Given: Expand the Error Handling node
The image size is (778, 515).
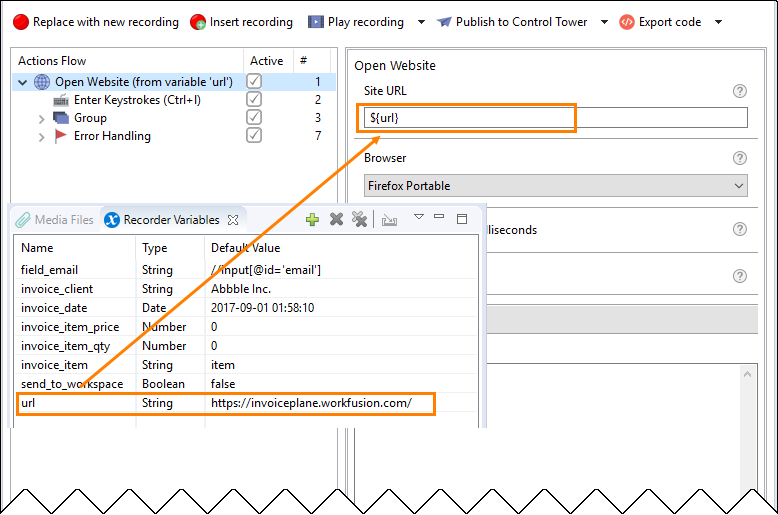Looking at the screenshot, I should pos(42,136).
